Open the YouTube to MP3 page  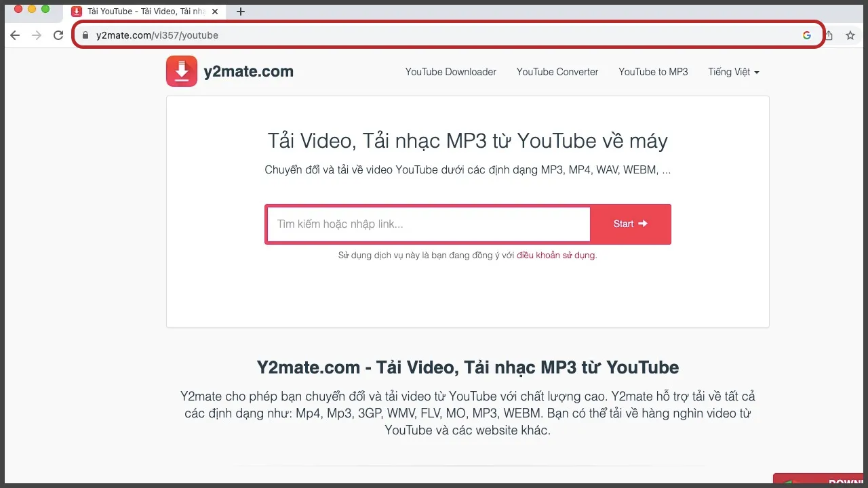tap(652, 72)
